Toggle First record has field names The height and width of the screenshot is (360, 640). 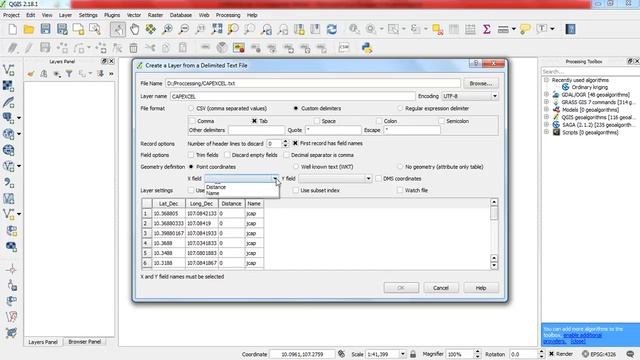pyautogui.click(x=296, y=144)
